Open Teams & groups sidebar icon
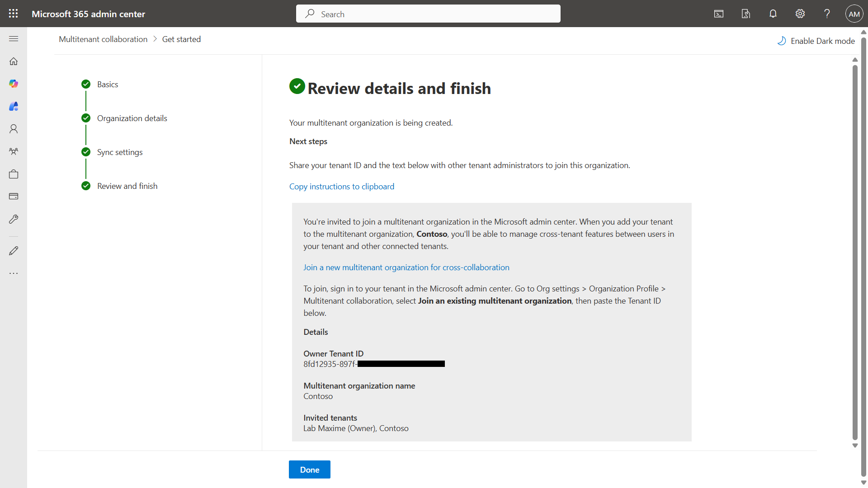Image resolution: width=868 pixels, height=488 pixels. tap(14, 151)
